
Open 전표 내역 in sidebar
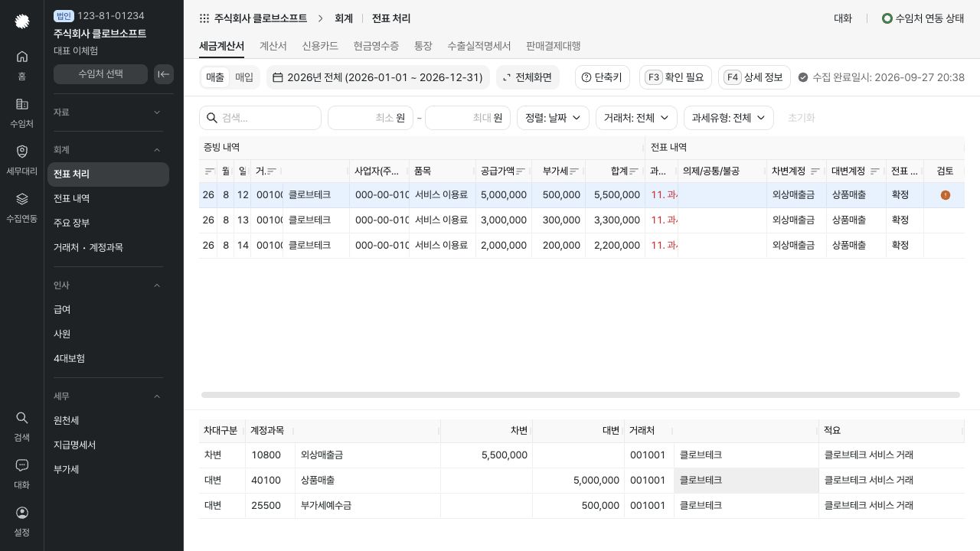(x=108, y=199)
